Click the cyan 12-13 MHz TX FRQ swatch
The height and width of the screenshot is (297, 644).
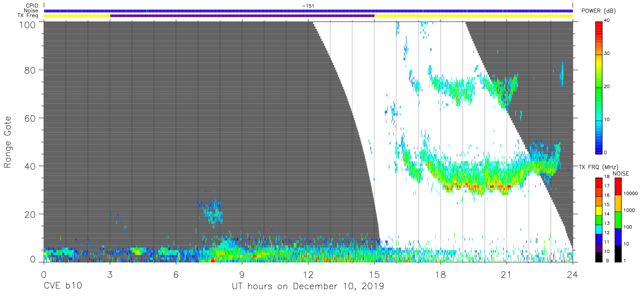pos(598,228)
